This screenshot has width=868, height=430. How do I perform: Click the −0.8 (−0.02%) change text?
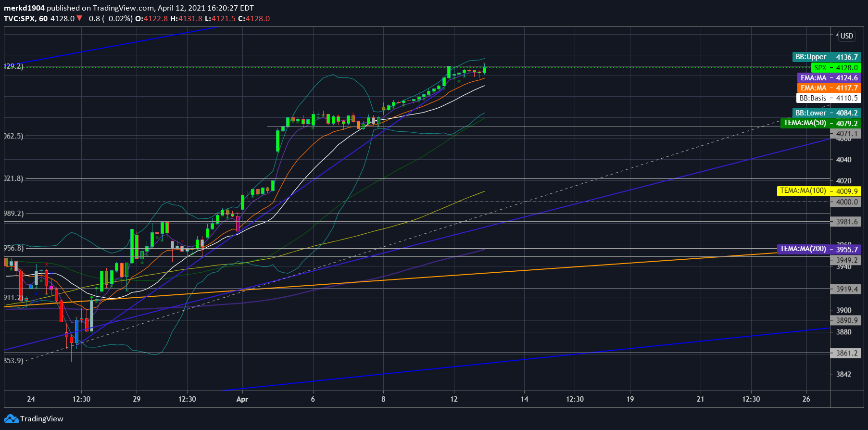[x=109, y=18]
